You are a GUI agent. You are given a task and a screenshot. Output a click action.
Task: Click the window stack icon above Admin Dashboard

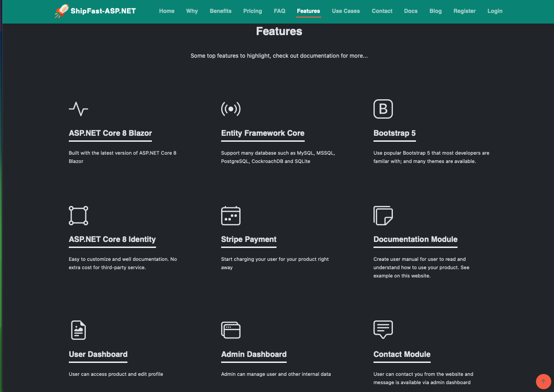231,330
